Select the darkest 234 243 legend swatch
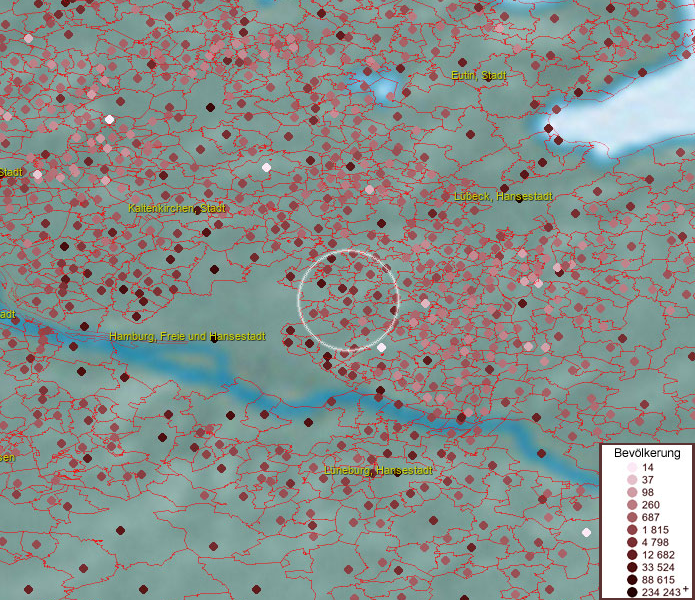The image size is (695, 600). click(632, 592)
